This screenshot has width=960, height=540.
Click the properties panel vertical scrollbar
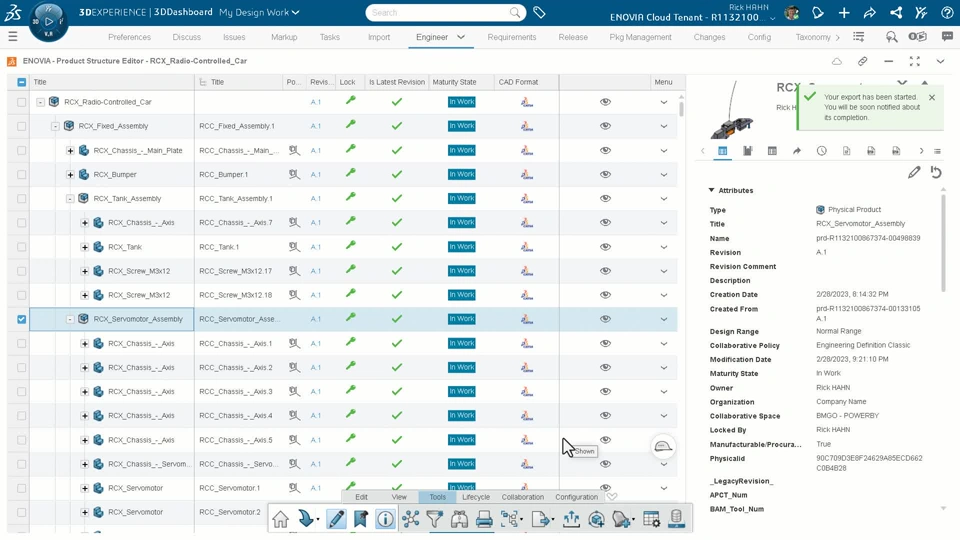click(x=943, y=242)
